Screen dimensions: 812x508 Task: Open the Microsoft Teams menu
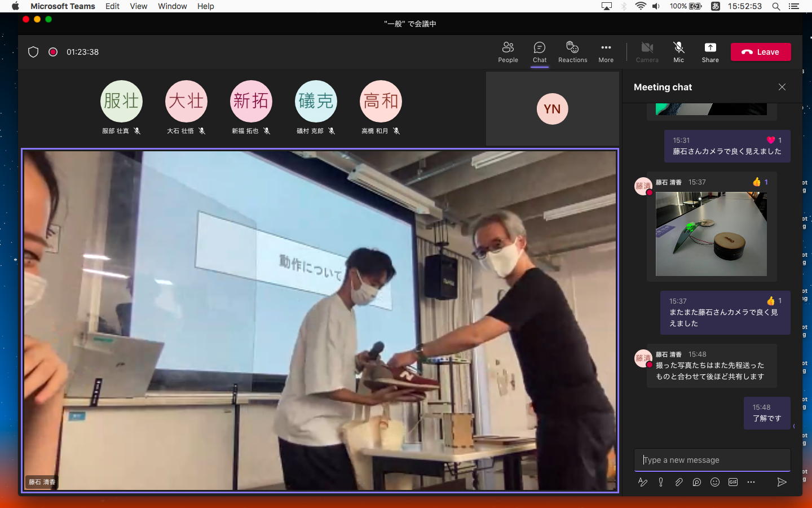tap(63, 6)
